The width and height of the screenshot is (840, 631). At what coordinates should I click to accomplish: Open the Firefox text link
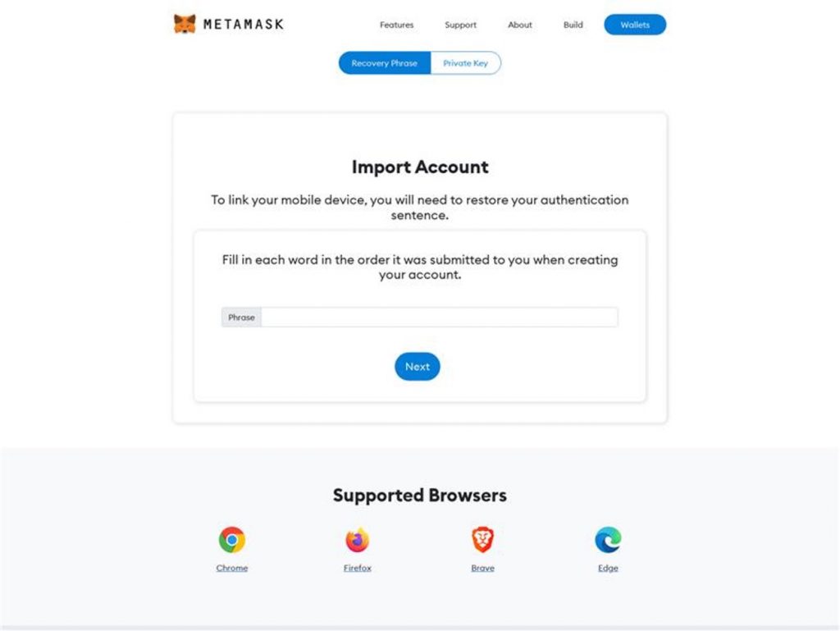tap(358, 568)
